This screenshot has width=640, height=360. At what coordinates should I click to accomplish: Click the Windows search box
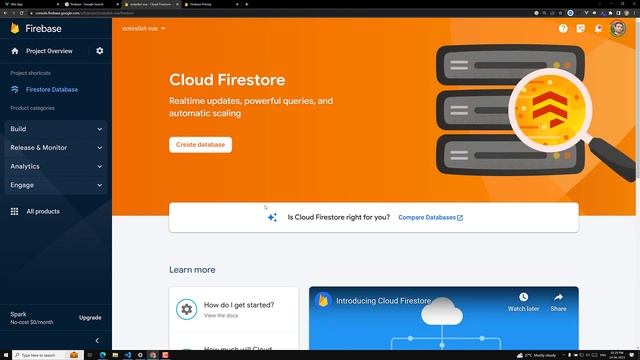click(48, 355)
